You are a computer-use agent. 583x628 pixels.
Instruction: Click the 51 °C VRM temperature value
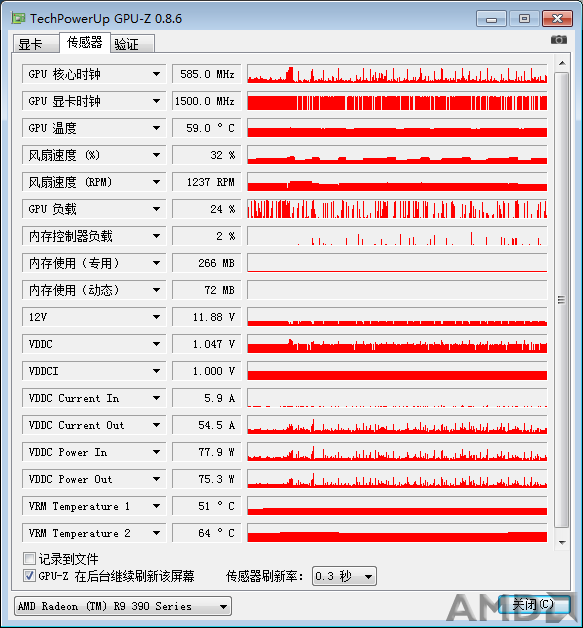pyautogui.click(x=207, y=506)
